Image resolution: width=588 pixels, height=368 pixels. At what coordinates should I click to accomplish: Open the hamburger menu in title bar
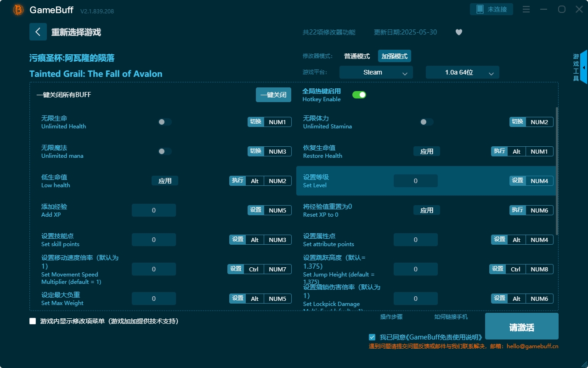point(526,9)
